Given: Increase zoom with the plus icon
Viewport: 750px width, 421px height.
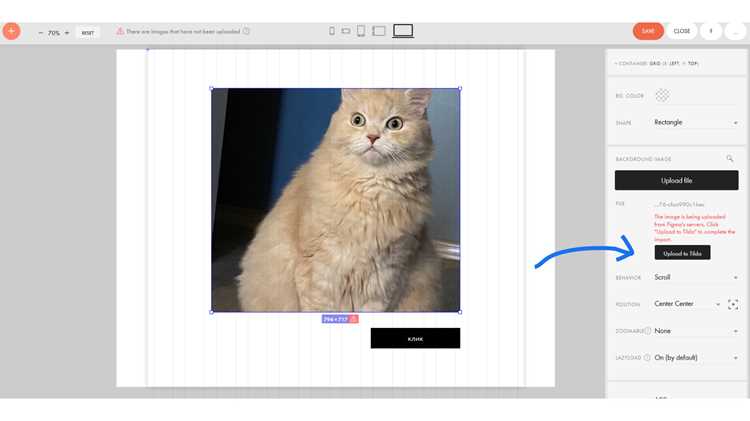Looking at the screenshot, I should [x=67, y=33].
